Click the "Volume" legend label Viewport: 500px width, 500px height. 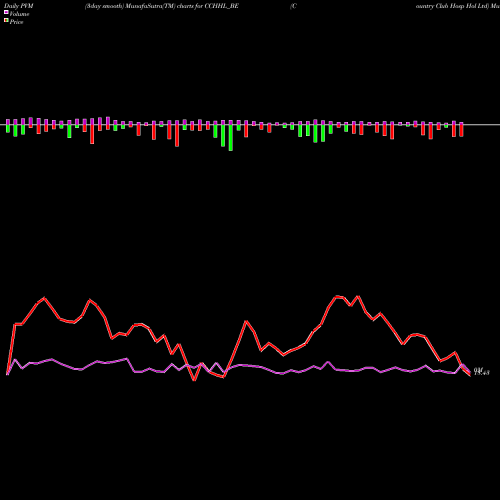19,14
